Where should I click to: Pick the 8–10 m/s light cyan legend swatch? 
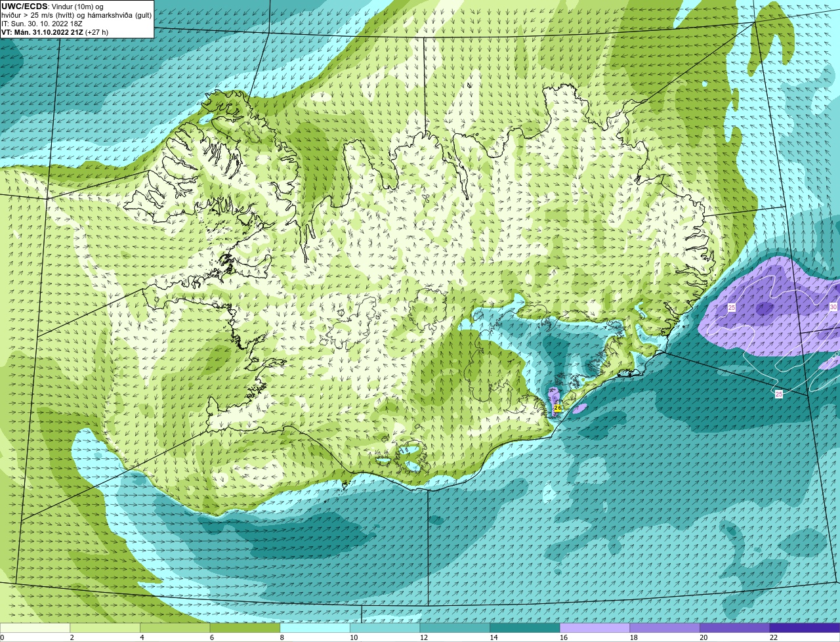pos(315,628)
